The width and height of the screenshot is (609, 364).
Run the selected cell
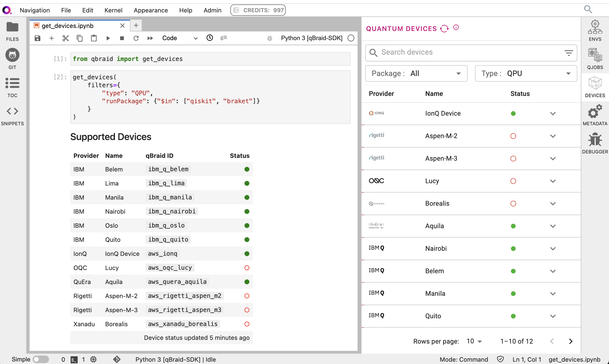pyautogui.click(x=108, y=38)
